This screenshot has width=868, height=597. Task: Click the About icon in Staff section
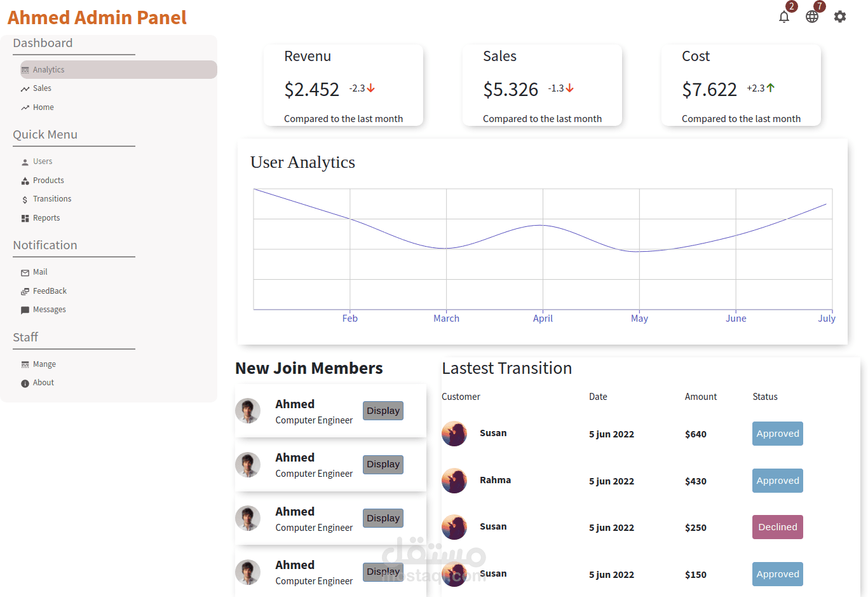pyautogui.click(x=24, y=382)
